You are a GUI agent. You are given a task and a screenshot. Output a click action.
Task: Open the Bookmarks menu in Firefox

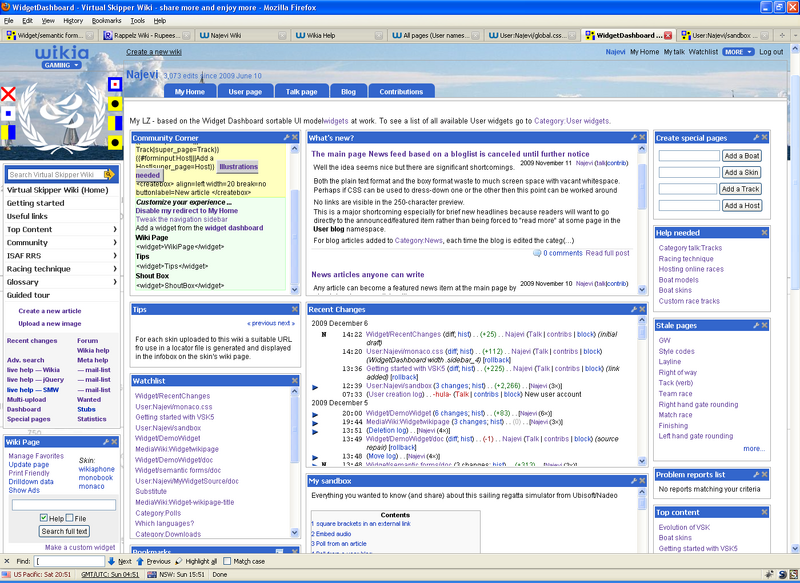click(x=107, y=20)
